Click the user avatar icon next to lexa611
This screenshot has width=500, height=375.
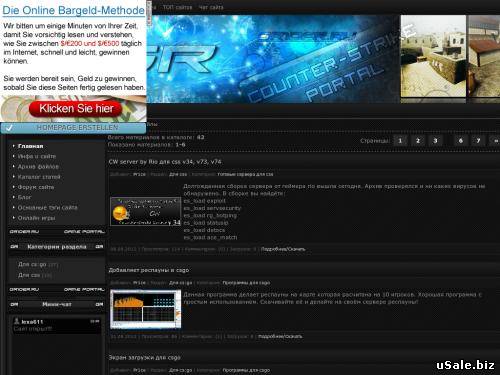[16, 321]
